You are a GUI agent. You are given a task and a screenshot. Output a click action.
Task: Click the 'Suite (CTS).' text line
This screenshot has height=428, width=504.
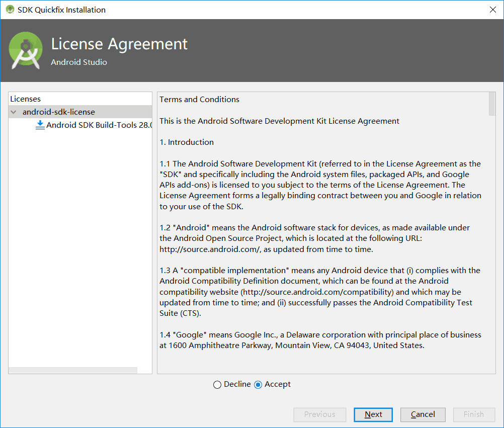180,313
